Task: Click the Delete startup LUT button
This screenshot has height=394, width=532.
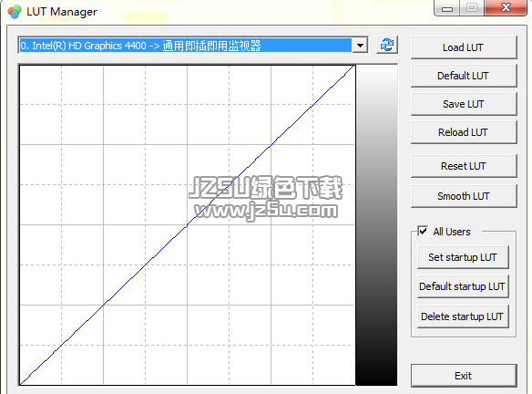Action: coord(463,316)
